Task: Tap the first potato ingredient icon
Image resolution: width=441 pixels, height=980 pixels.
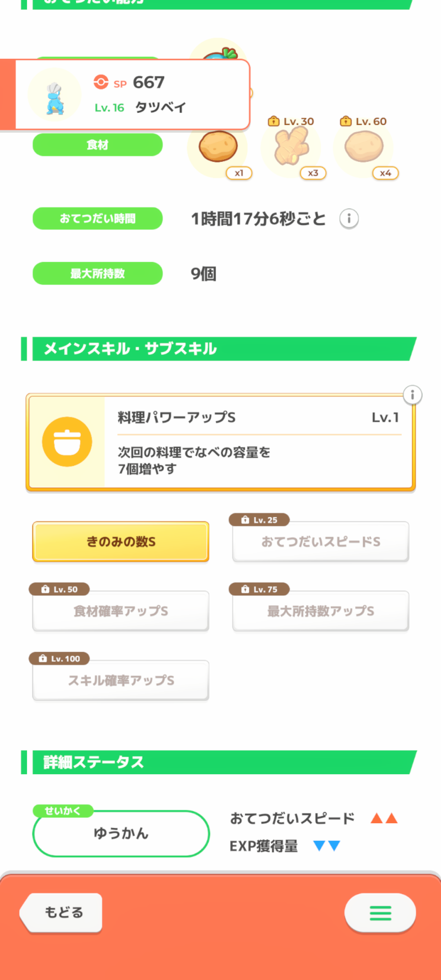Action: 218,147
